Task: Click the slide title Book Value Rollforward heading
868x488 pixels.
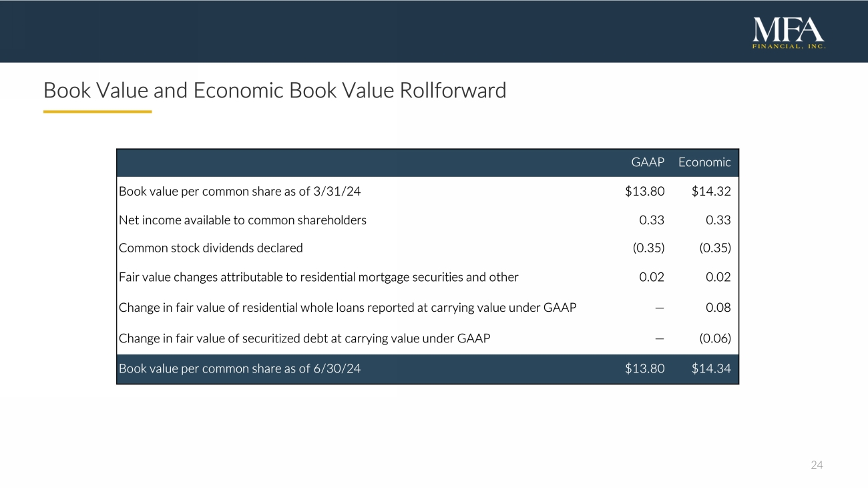Action: click(x=274, y=90)
